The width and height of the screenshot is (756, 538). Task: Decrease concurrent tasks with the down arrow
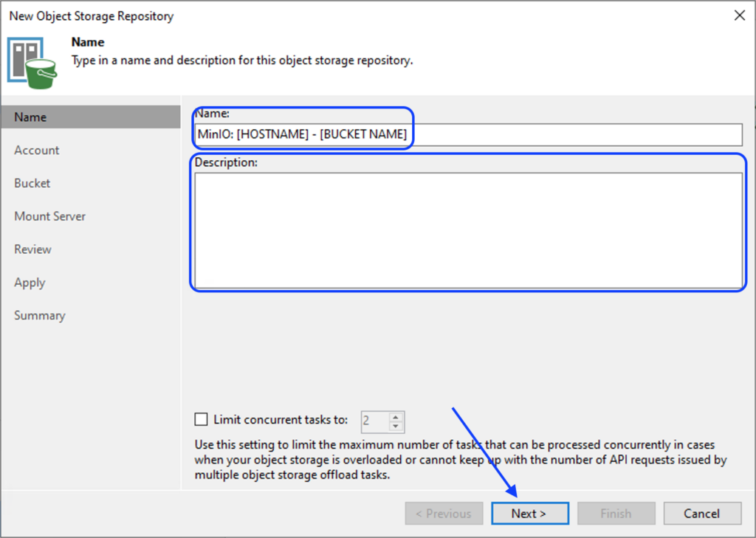click(396, 426)
